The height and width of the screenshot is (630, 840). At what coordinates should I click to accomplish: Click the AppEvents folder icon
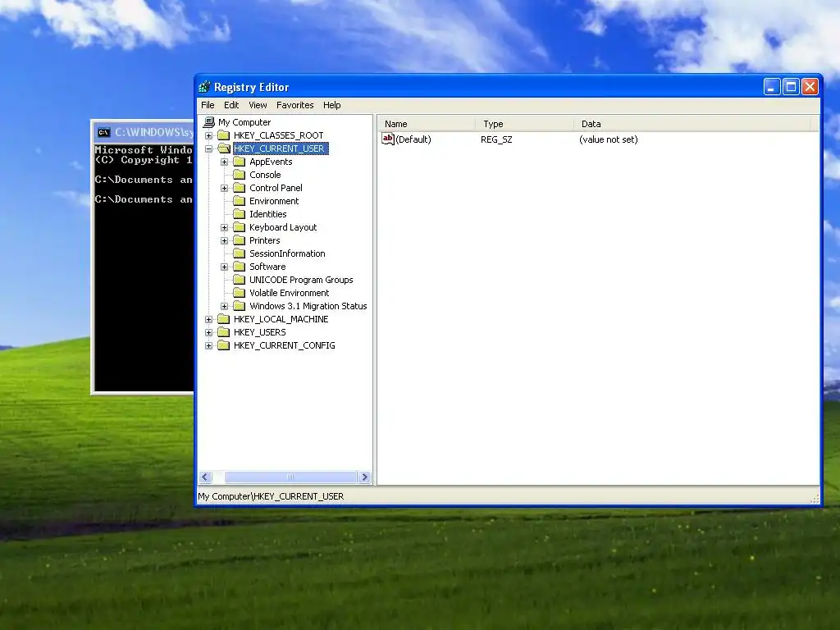[x=240, y=162]
